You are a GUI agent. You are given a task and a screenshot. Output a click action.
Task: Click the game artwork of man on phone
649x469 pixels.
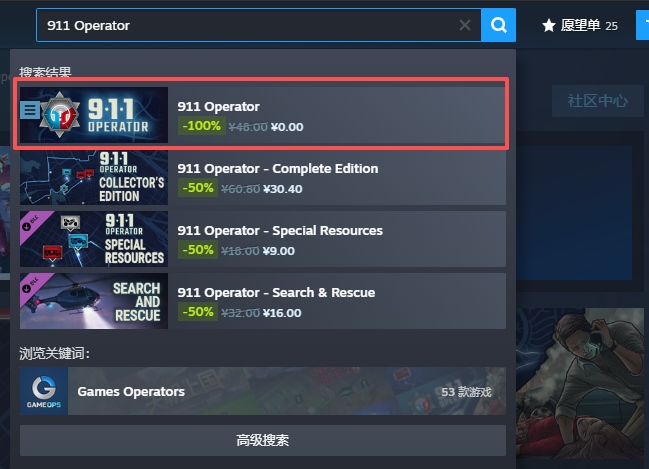(579, 383)
